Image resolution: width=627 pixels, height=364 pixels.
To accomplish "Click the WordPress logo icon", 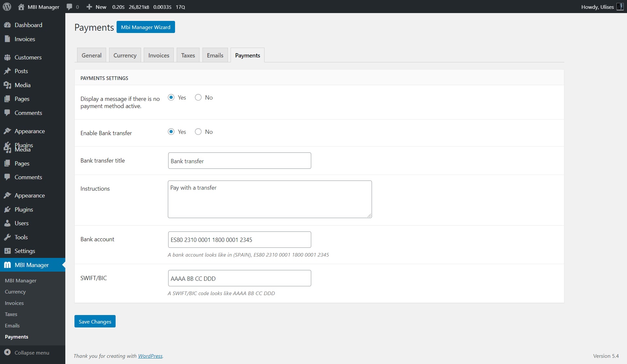I will pyautogui.click(x=7, y=7).
